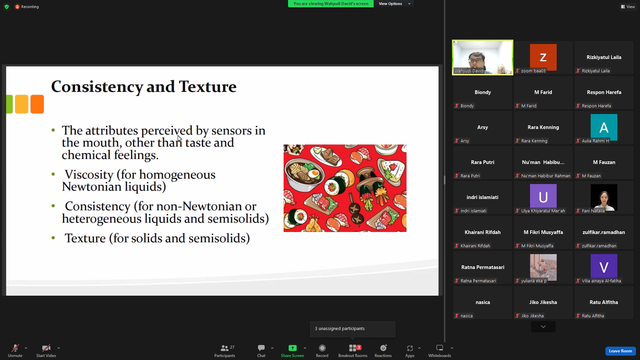Click the blue Leave Room button
Image resolution: width=640 pixels, height=360 pixels.
pos(620,351)
